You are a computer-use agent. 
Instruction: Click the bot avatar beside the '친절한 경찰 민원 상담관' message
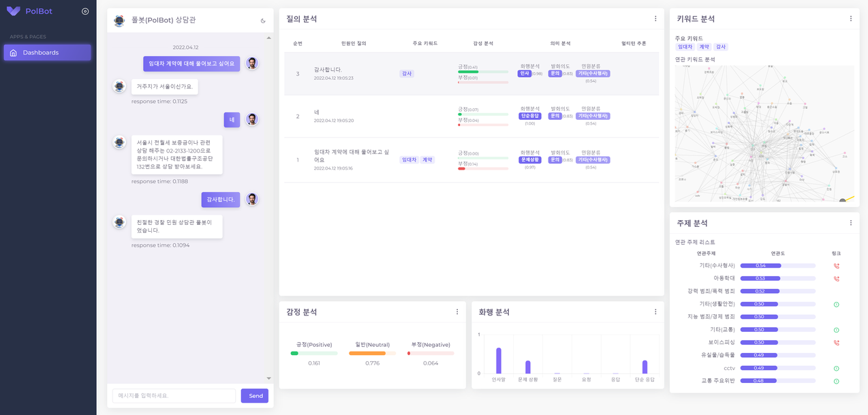pos(119,222)
